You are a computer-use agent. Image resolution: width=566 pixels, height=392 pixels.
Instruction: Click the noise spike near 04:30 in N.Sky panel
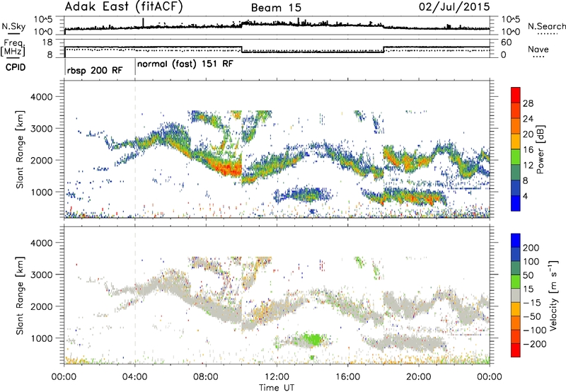144,23
